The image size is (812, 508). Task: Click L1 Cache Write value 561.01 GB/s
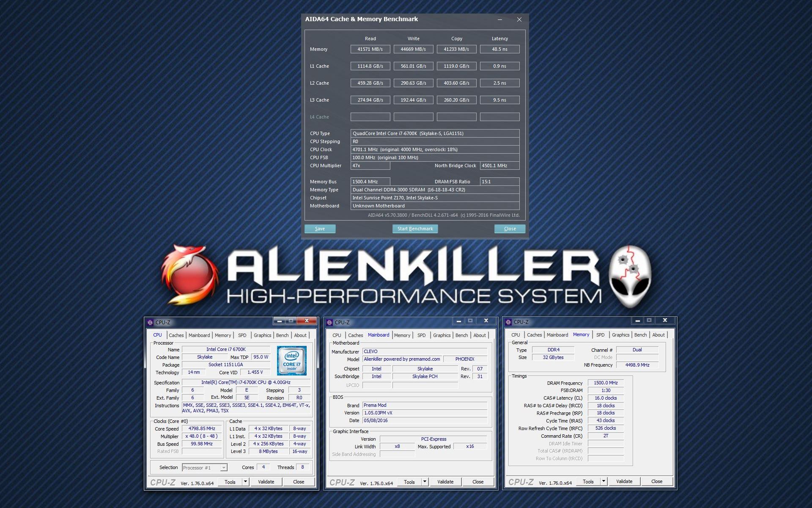(414, 66)
